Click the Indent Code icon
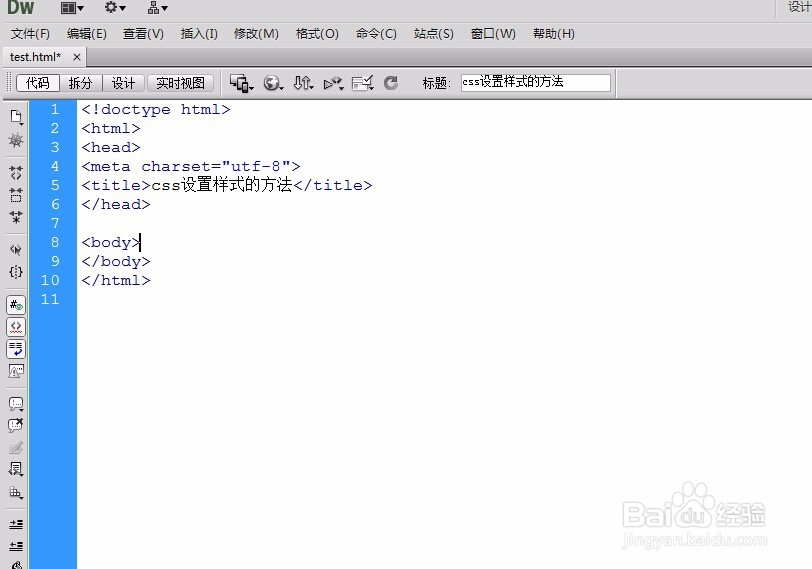Viewport: 812px width, 569px height. point(16,524)
